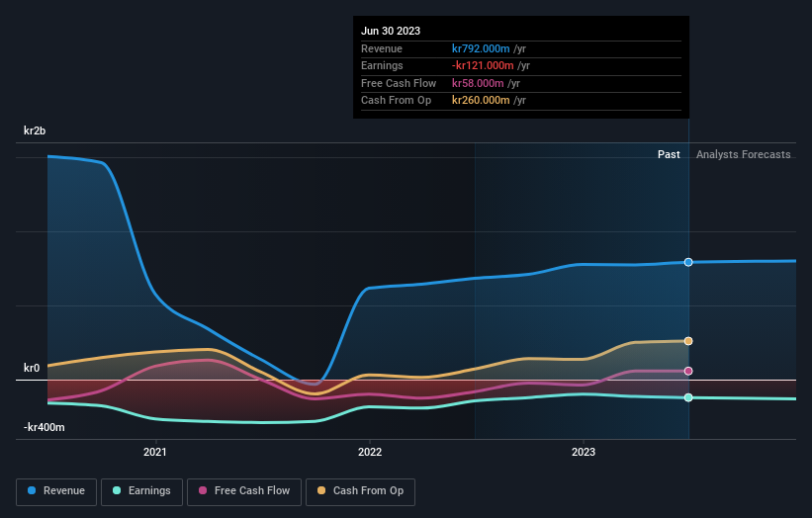The width and height of the screenshot is (812, 518).
Task: Click the 2021 x-axis label
Action: tap(155, 452)
